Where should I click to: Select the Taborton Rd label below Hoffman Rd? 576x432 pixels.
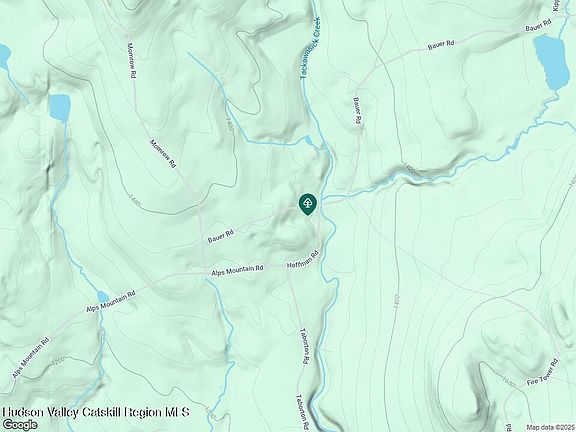305,346
